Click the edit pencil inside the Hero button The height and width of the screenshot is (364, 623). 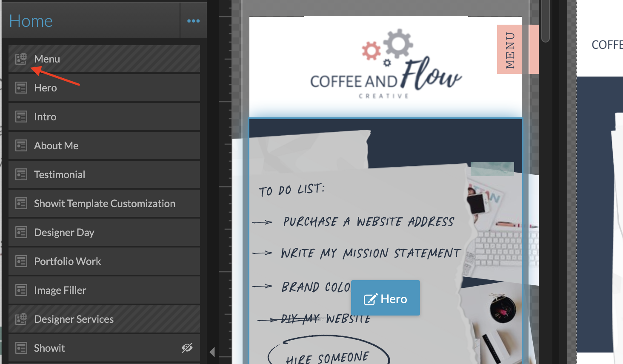point(372,298)
